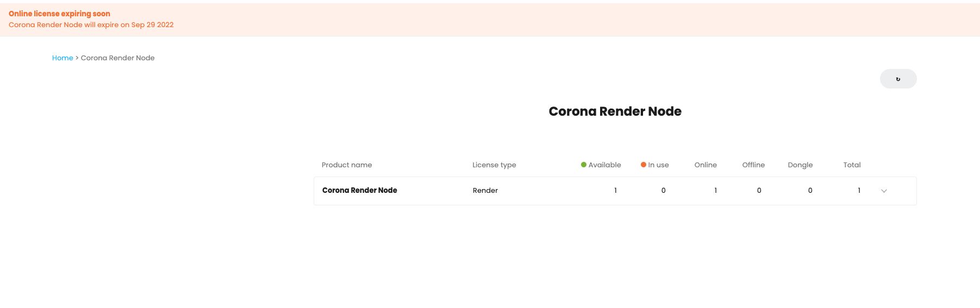Click the Total column header

[852, 165]
